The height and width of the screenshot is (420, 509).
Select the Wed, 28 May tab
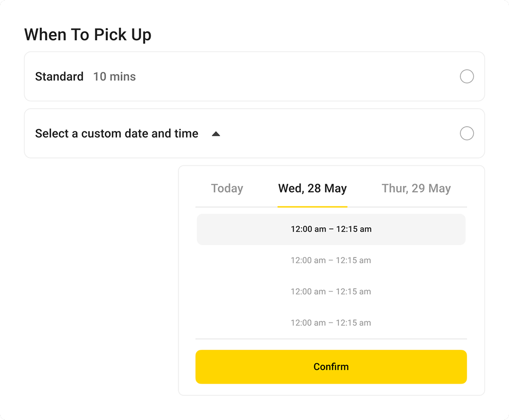click(312, 188)
